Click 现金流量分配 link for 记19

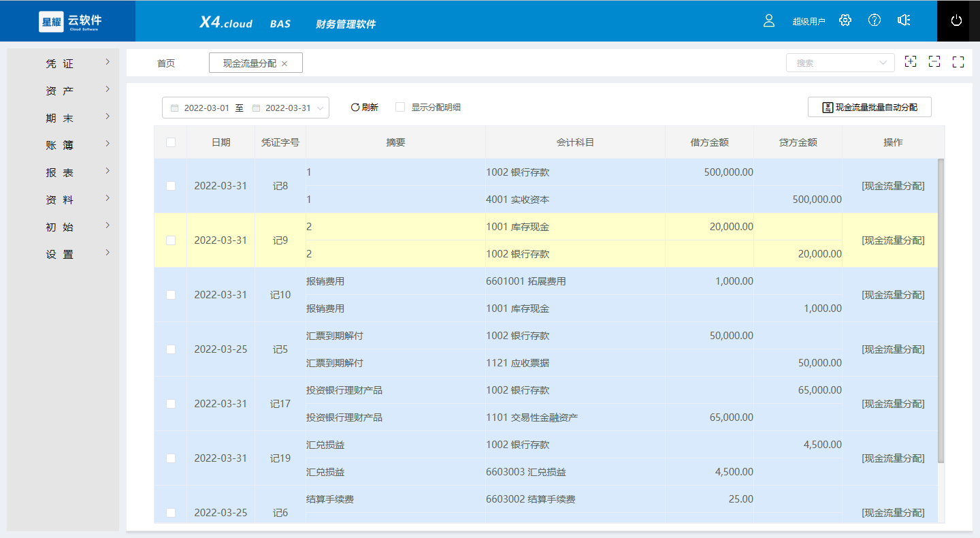tap(893, 458)
